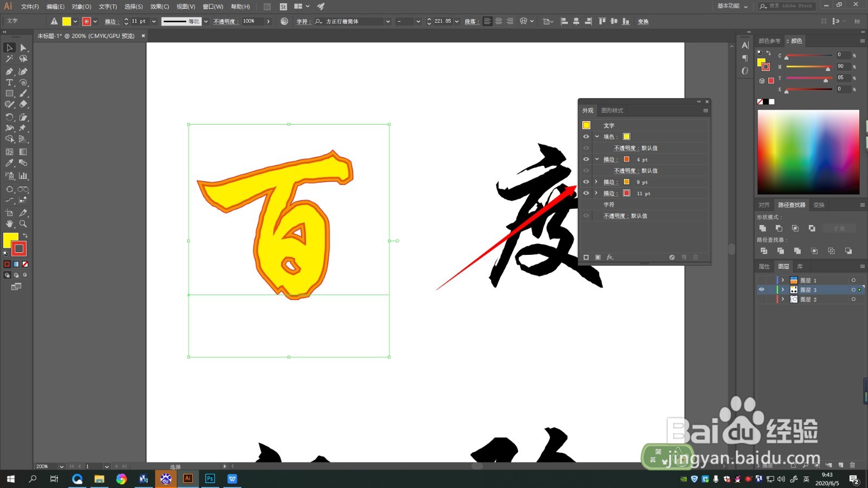
Task: Open the 窗口(W) menu
Action: [213, 7]
